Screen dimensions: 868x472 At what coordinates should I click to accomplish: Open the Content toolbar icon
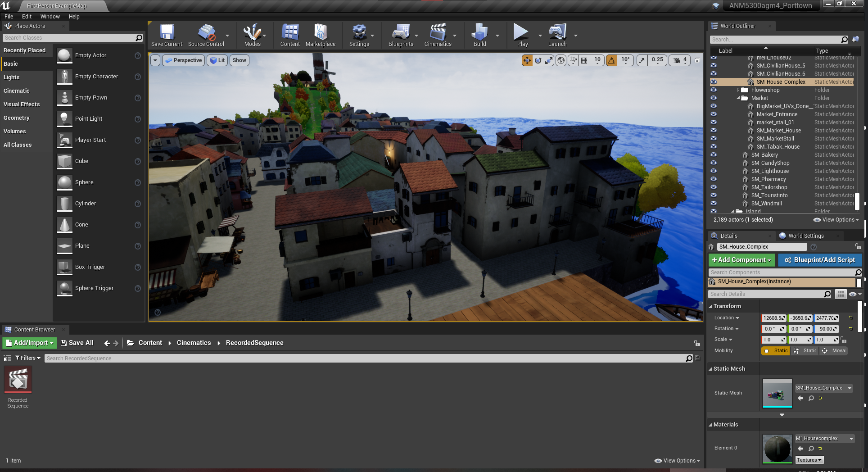[x=290, y=35]
